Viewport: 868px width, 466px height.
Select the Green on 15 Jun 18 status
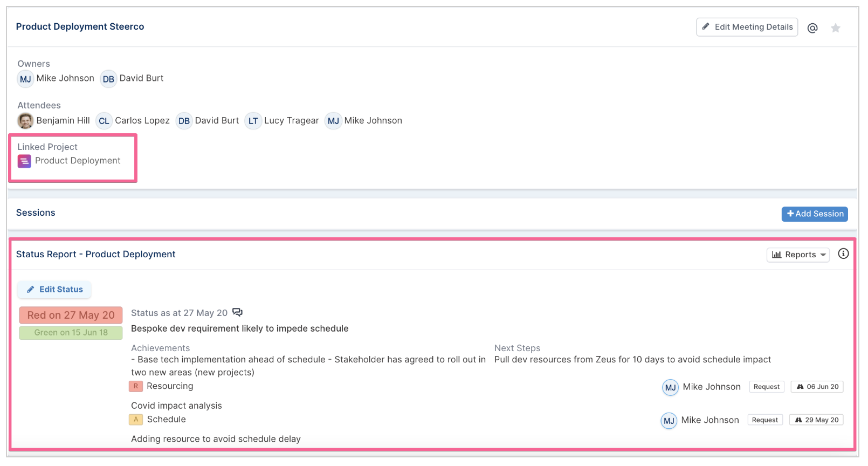pos(71,333)
